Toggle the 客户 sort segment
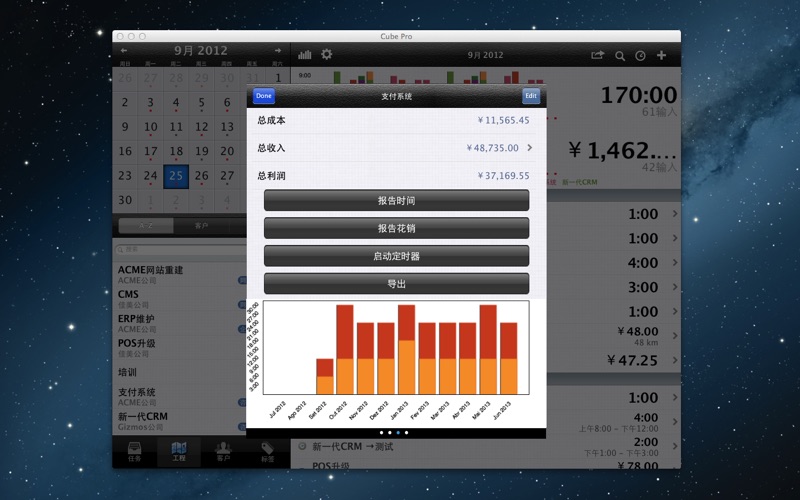Image resolution: width=800 pixels, height=500 pixels. (x=202, y=225)
